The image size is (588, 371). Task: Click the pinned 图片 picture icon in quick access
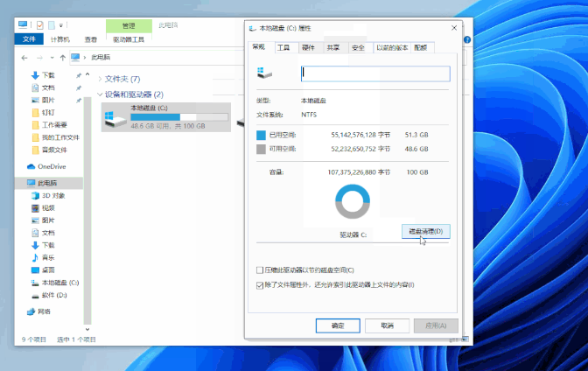tap(35, 100)
